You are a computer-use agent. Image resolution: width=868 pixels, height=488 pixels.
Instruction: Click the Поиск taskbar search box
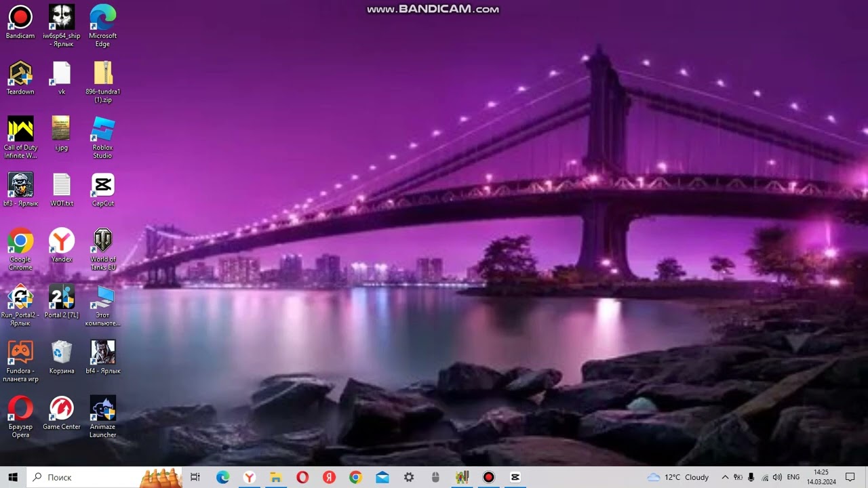pos(104,477)
